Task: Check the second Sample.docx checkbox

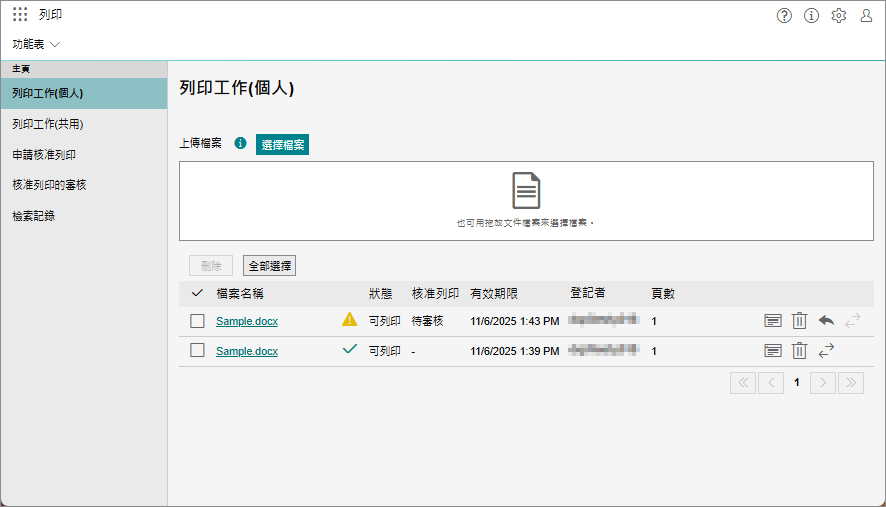Action: coord(197,351)
